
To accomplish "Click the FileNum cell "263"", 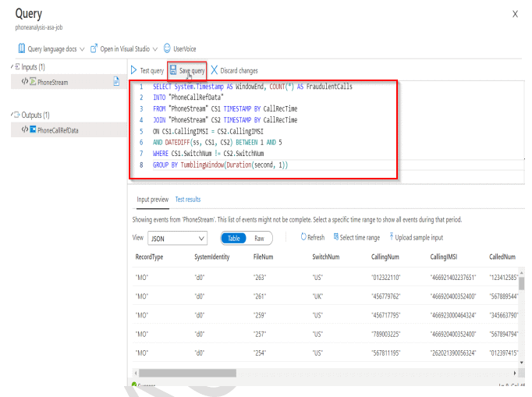I will click(x=260, y=278).
